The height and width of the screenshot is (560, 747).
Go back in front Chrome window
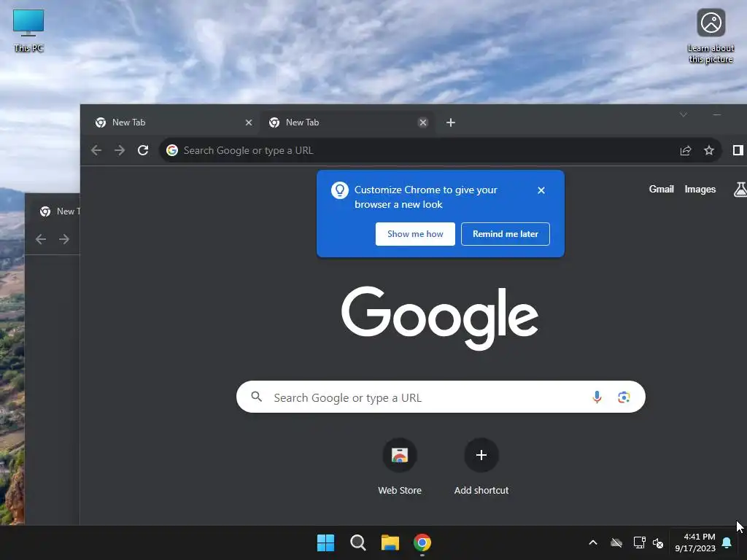[x=96, y=150]
